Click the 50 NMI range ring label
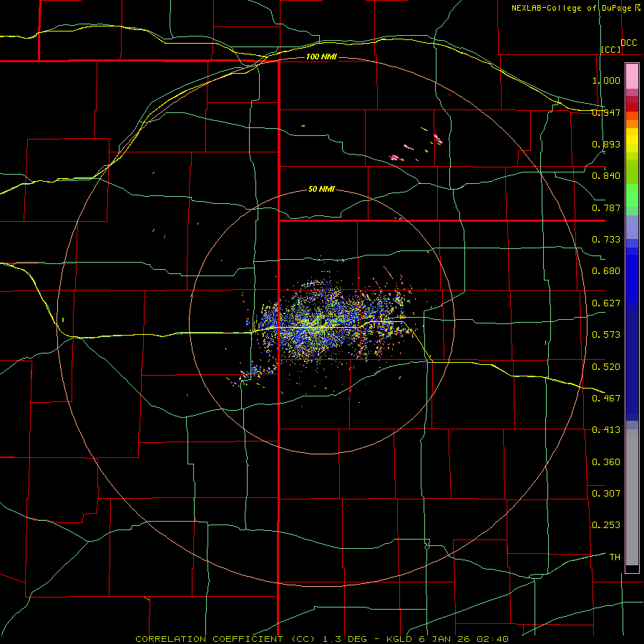The width and height of the screenshot is (644, 644). click(x=321, y=189)
